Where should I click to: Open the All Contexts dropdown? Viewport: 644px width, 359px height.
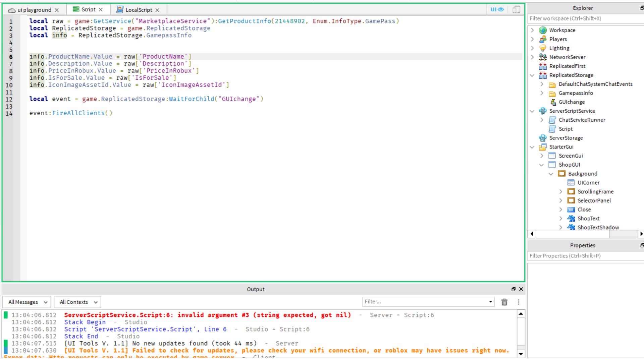click(x=77, y=302)
